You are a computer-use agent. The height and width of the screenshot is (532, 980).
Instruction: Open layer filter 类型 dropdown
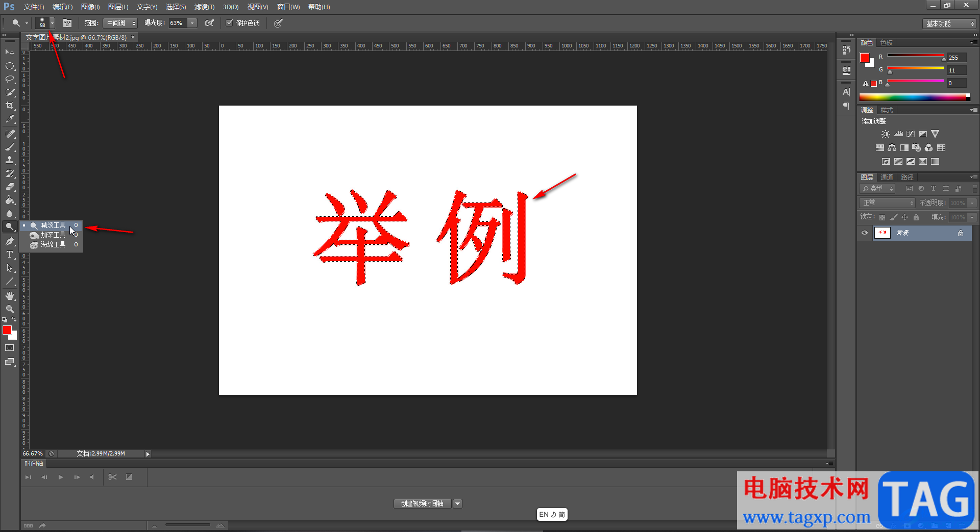pos(877,189)
